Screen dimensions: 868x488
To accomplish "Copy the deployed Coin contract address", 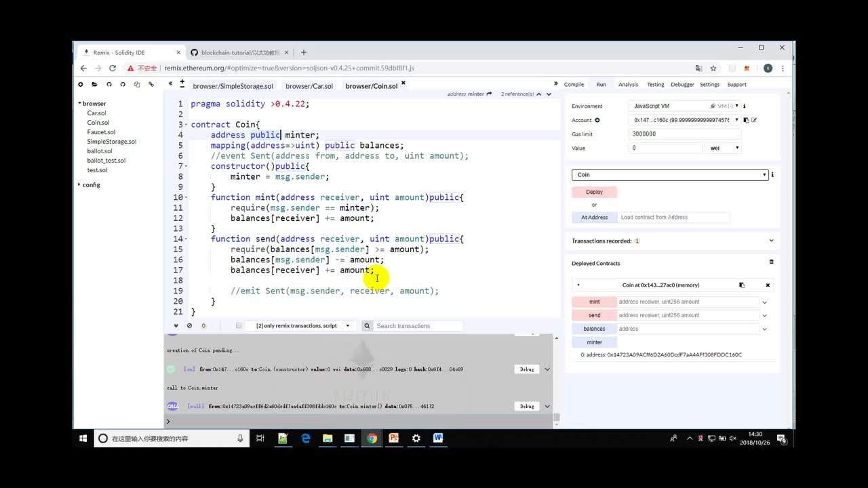I will [x=742, y=285].
